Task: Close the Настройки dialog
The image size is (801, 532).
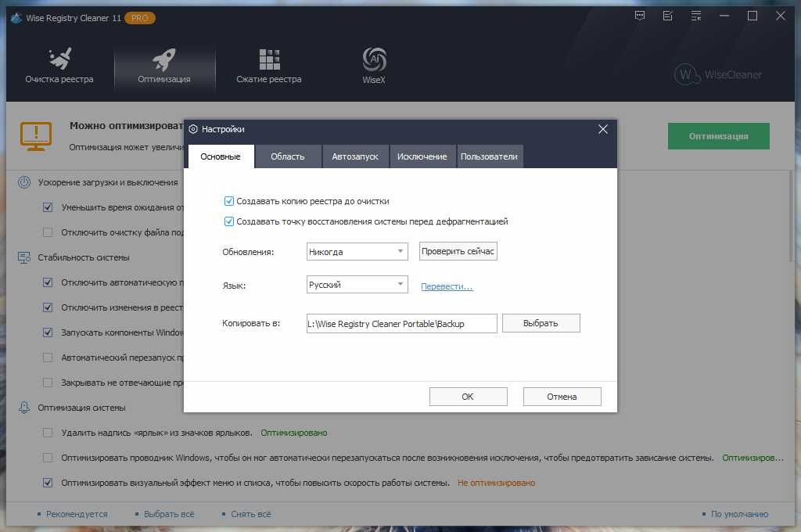Action: 603,129
